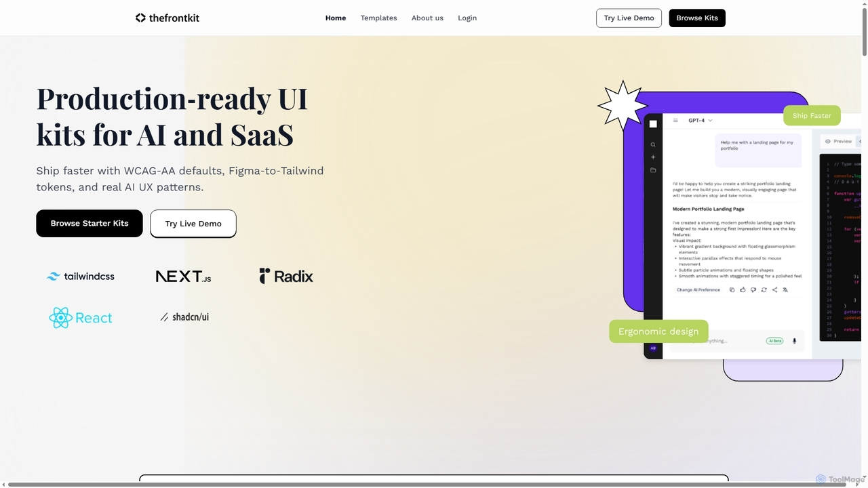Image resolution: width=868 pixels, height=488 pixels.
Task: Click the "Ship faster with WCAG-AA defaults" text
Action: point(180,179)
